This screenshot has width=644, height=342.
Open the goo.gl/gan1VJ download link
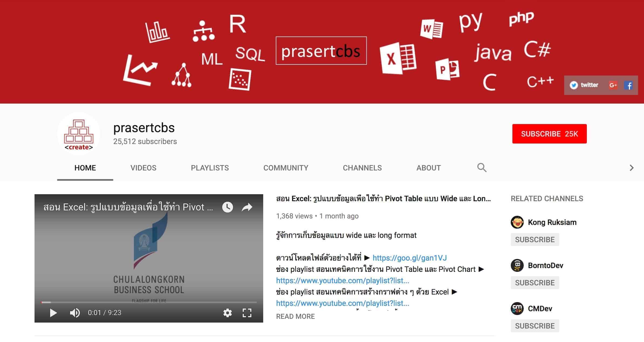(409, 258)
